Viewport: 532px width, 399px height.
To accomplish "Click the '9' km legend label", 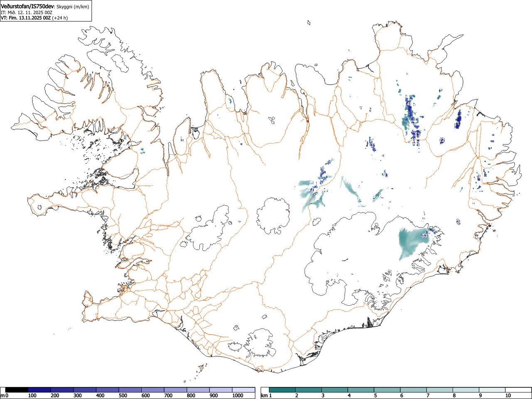I will (480, 396).
